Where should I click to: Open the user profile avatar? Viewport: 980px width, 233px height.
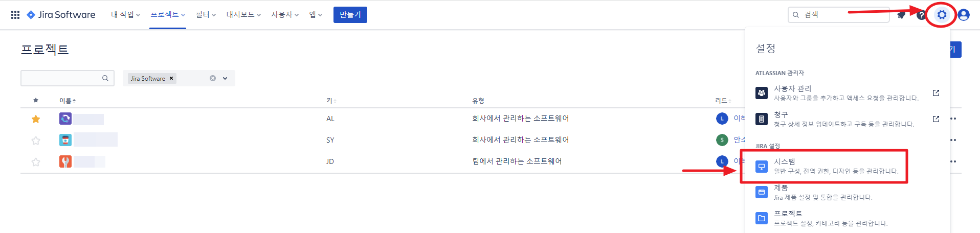[964, 15]
